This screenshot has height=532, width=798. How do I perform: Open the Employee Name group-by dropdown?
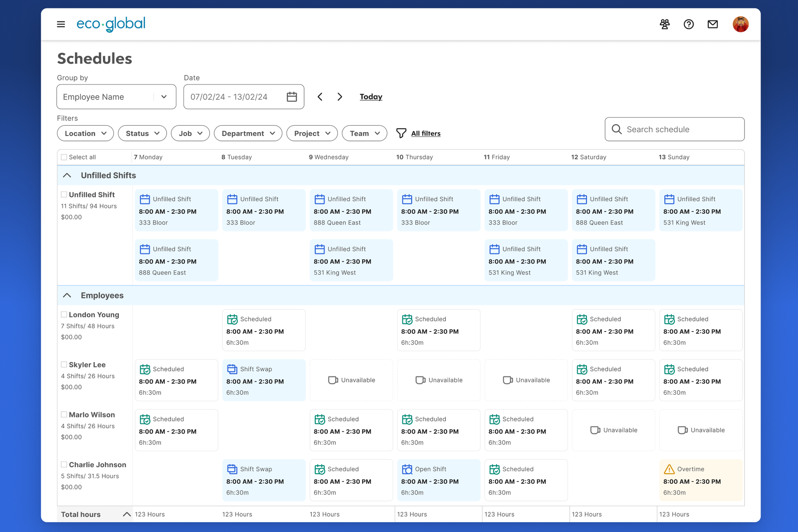click(116, 97)
